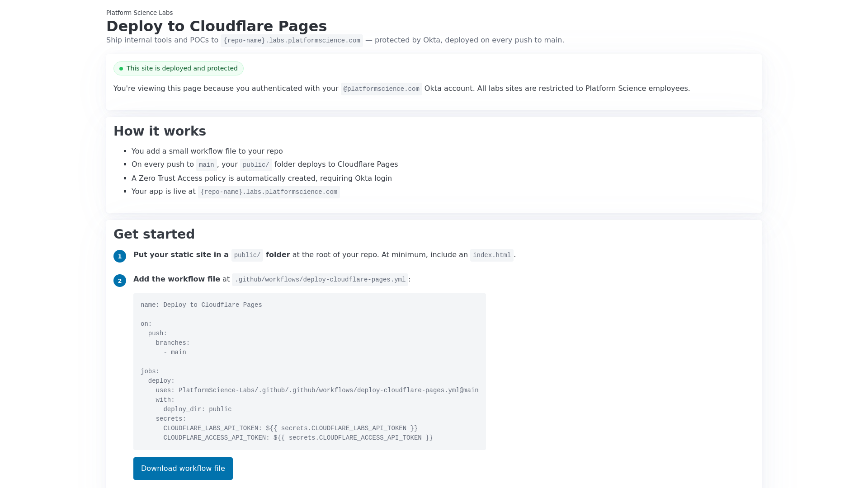Click the 'uses: PlatformScience-Labs/.github' code line
Screen dimensions: 868x488
coord(317,390)
